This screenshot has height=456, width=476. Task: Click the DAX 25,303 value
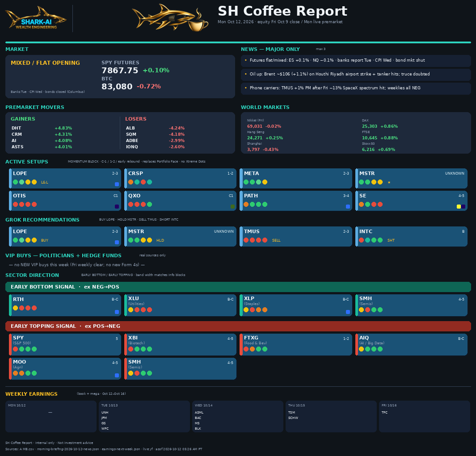370,126
